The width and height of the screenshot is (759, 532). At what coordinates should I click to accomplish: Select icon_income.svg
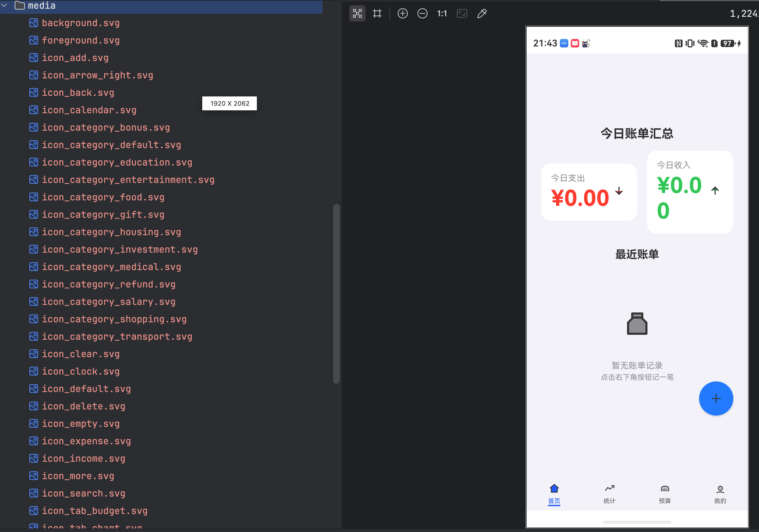click(83, 459)
